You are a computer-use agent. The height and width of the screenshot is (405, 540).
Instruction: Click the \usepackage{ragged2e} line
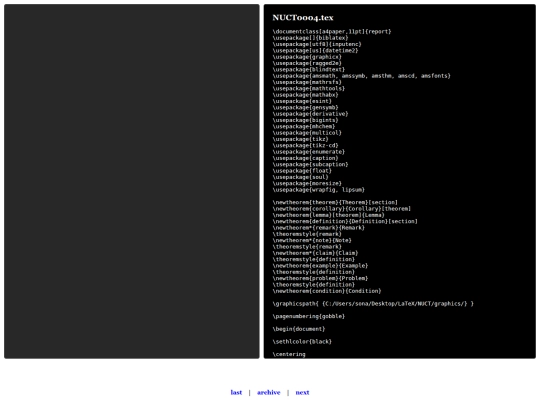[307, 63]
